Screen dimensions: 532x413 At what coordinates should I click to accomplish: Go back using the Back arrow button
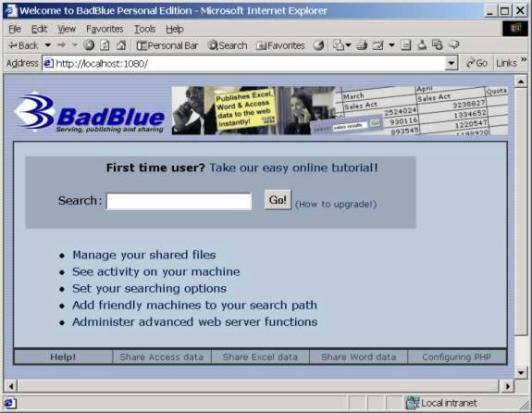coord(23,45)
